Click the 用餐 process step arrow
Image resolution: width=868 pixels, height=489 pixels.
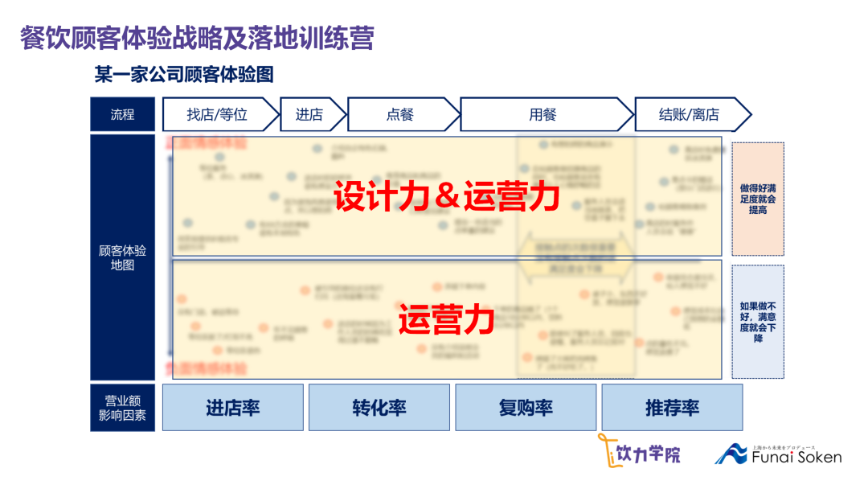click(x=543, y=114)
